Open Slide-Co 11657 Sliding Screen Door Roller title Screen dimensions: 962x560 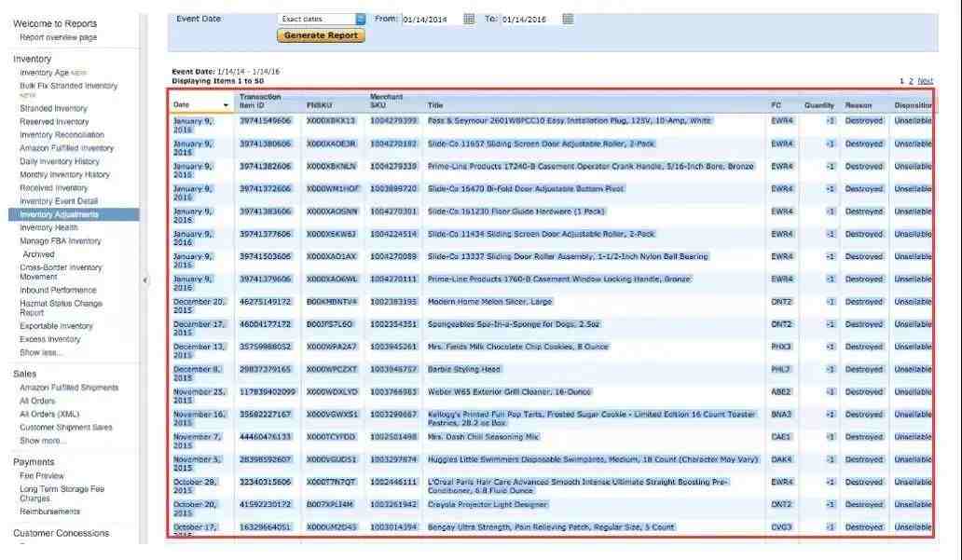point(541,143)
